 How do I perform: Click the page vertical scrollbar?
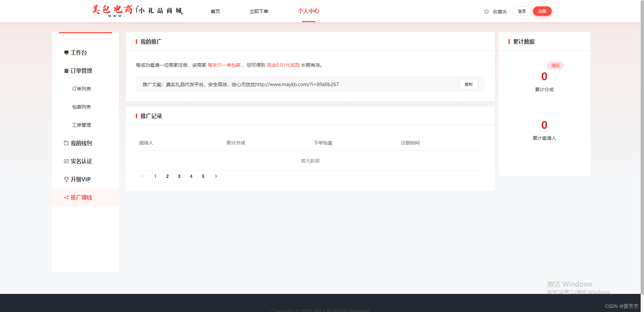pos(642,147)
